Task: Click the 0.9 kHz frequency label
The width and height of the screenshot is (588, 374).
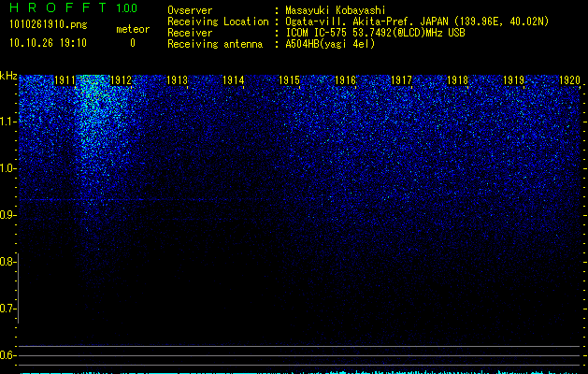Action: 7,215
